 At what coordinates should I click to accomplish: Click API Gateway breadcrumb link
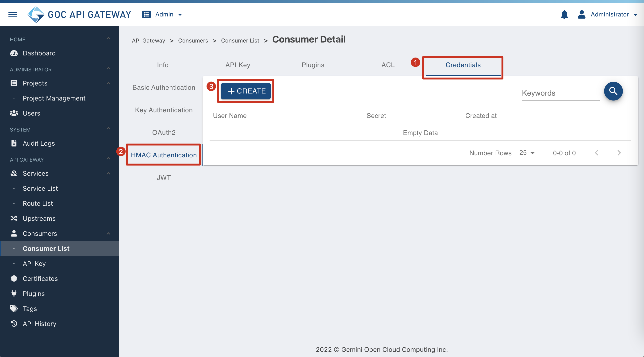click(149, 41)
